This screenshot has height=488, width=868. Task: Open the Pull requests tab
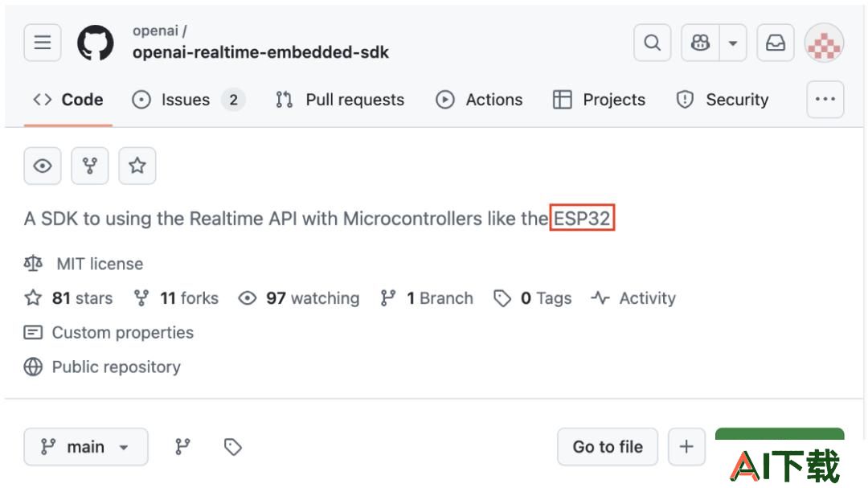pyautogui.click(x=340, y=100)
